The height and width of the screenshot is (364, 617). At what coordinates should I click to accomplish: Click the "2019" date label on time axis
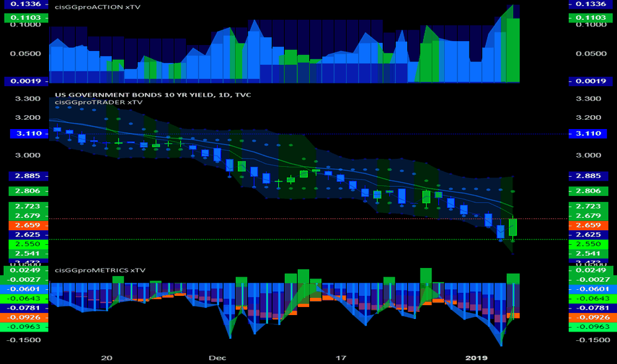coord(477,358)
